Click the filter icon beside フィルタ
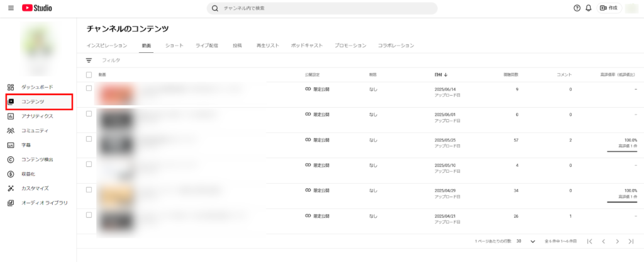 pos(89,60)
